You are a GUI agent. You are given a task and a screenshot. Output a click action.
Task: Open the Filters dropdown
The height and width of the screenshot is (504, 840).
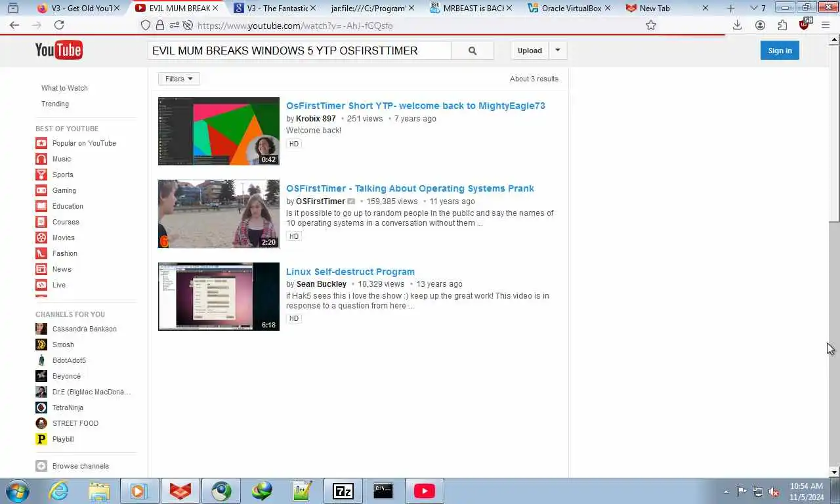178,79
